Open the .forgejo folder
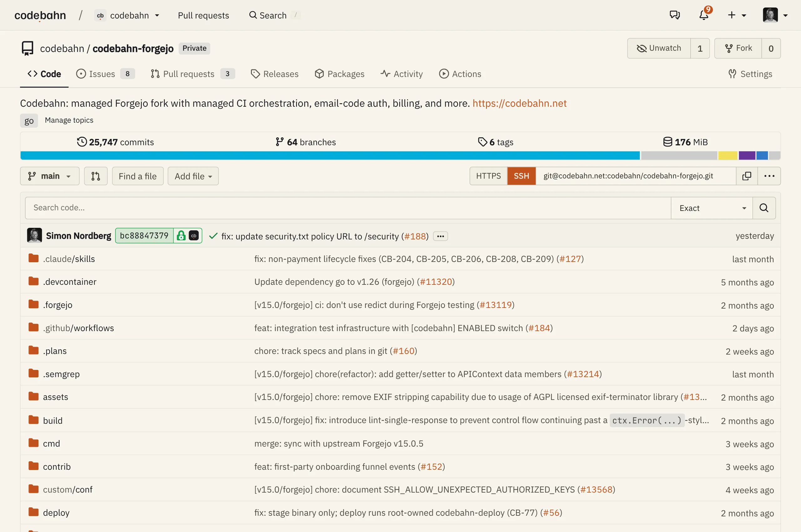This screenshot has height=532, width=801. (58, 305)
